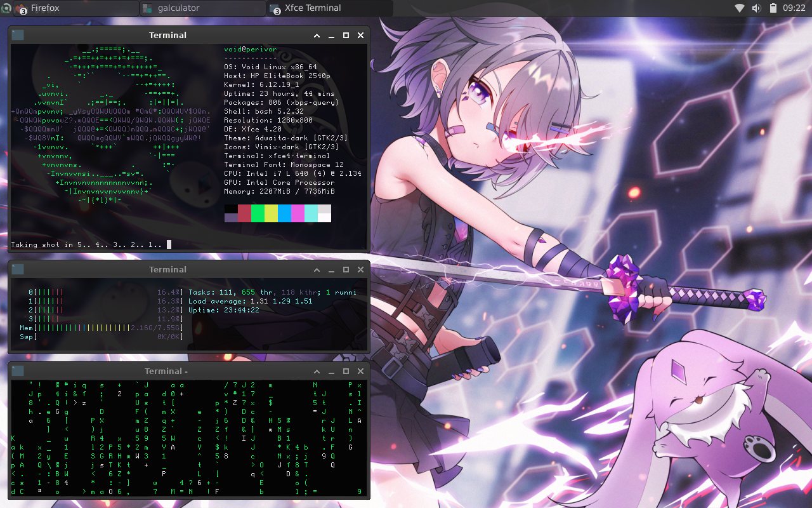Open the Wi-Fi network indicator
Screen dimensions: 812x508
coord(739,8)
